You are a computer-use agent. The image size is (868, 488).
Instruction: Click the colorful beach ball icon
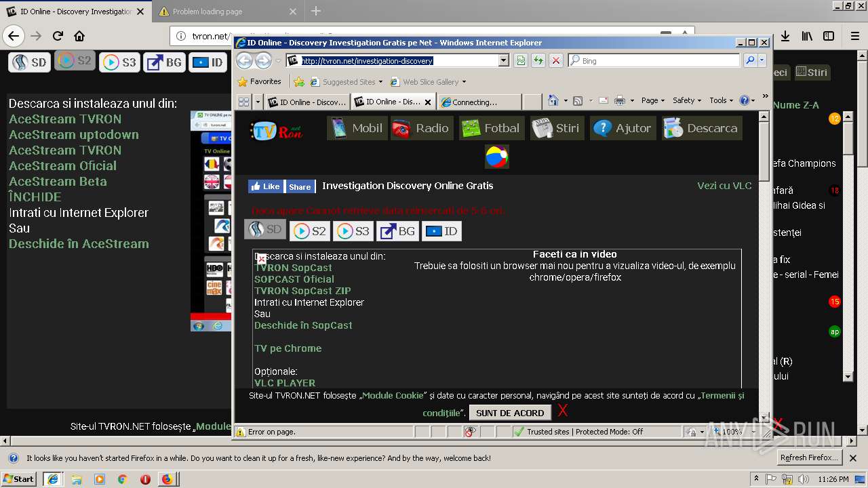[496, 157]
